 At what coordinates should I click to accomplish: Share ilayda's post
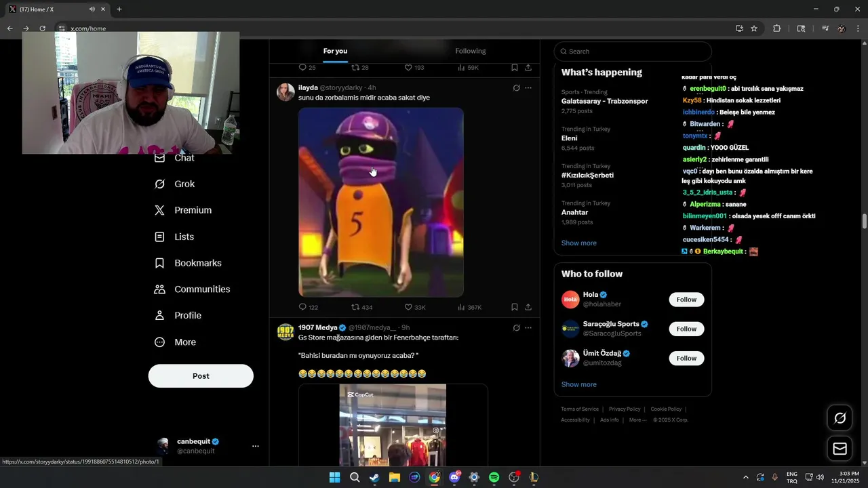coord(528,307)
